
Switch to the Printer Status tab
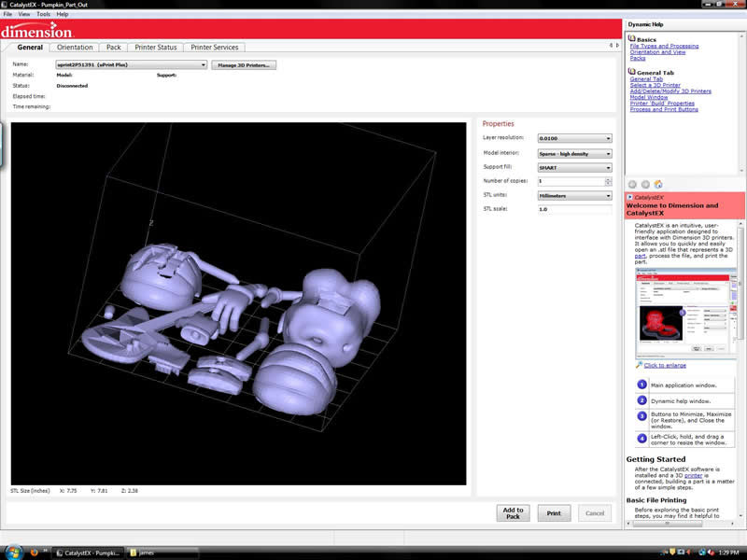pos(158,47)
